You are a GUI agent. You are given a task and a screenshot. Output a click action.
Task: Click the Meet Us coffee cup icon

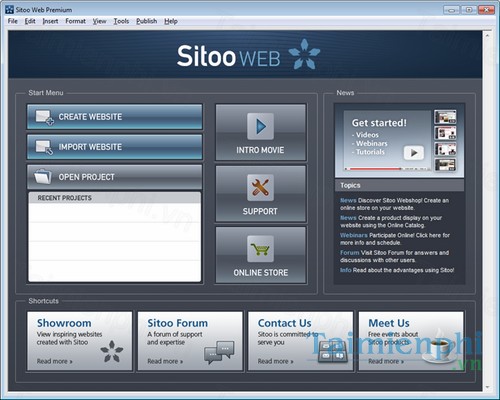pos(440,347)
